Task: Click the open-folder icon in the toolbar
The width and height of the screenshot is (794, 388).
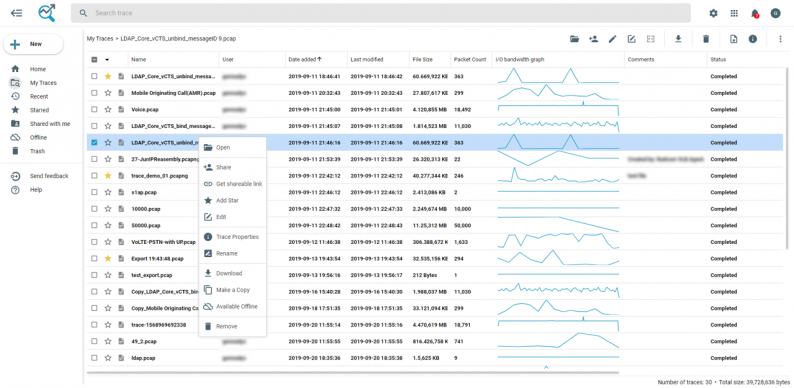Action: click(574, 38)
